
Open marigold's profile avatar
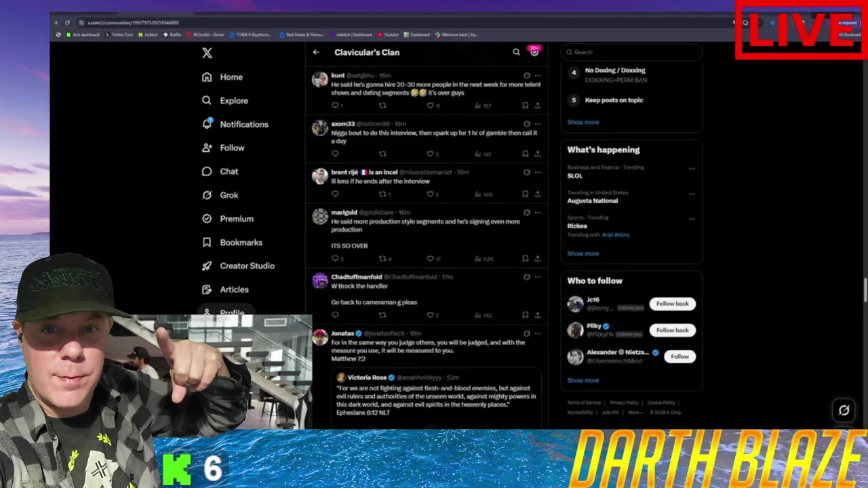[320, 217]
